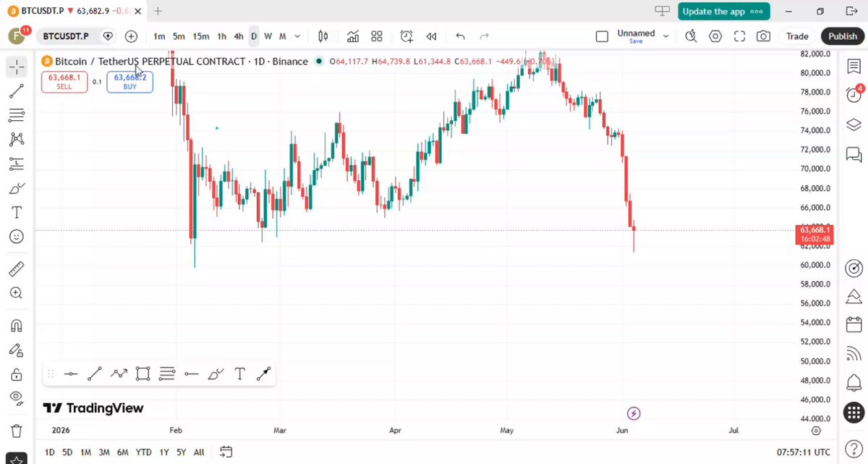This screenshot has width=868, height=464.
Task: Open the BTCUSDT.P symbol search
Action: (x=65, y=36)
